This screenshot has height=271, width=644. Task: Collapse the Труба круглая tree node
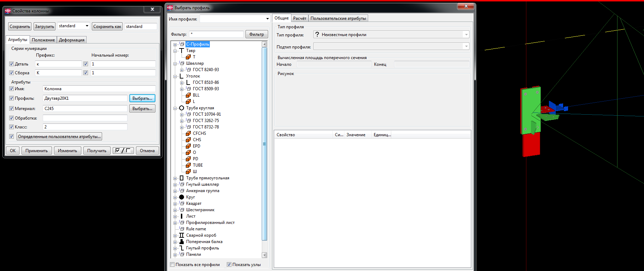[x=175, y=108]
